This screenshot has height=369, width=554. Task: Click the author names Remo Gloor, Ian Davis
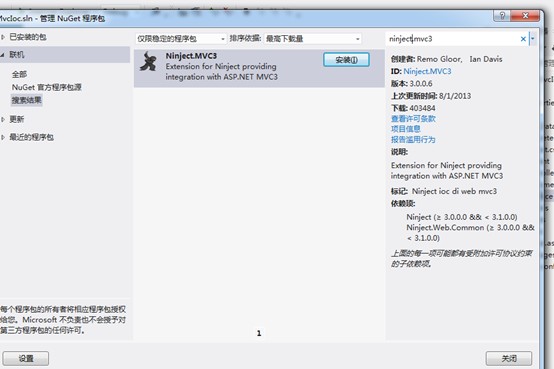(459, 59)
